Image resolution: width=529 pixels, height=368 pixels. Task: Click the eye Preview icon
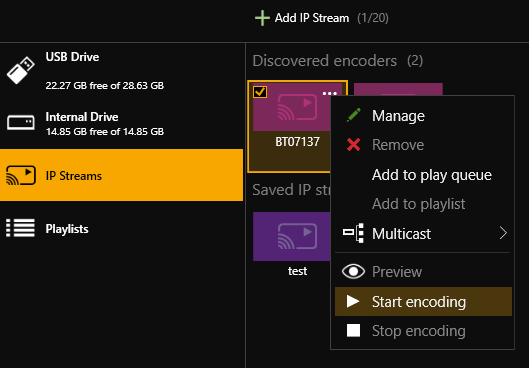coord(353,272)
